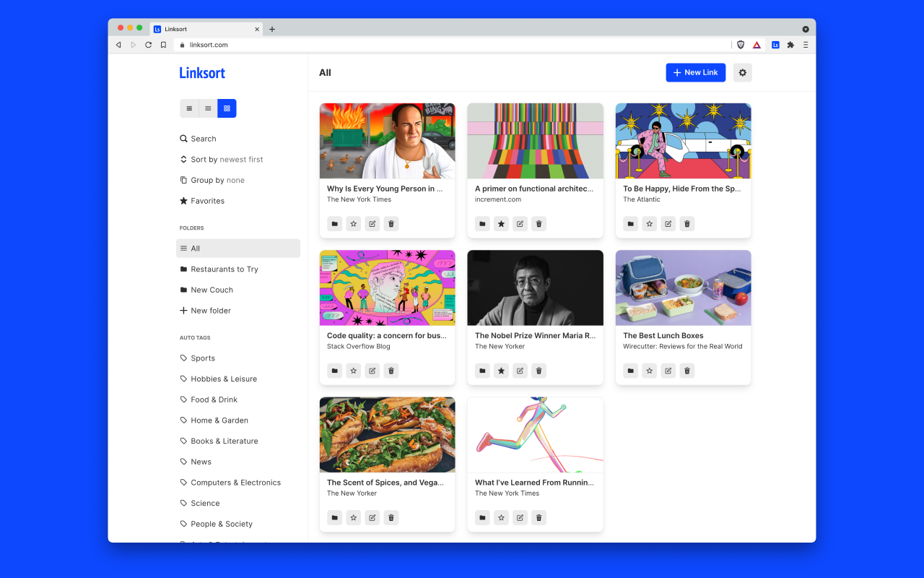Open the edit icon on the Maria Ressa card
The height and width of the screenshot is (578, 924).
point(520,370)
